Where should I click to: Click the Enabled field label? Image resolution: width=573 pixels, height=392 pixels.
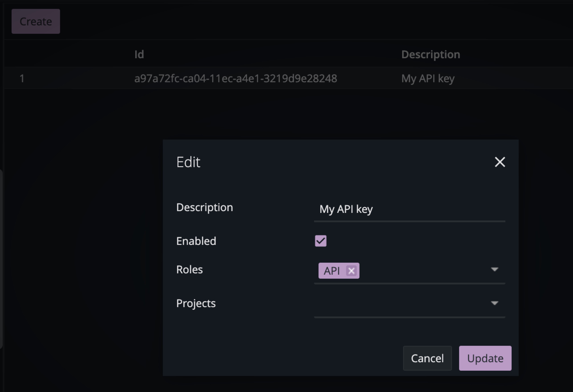pos(196,241)
